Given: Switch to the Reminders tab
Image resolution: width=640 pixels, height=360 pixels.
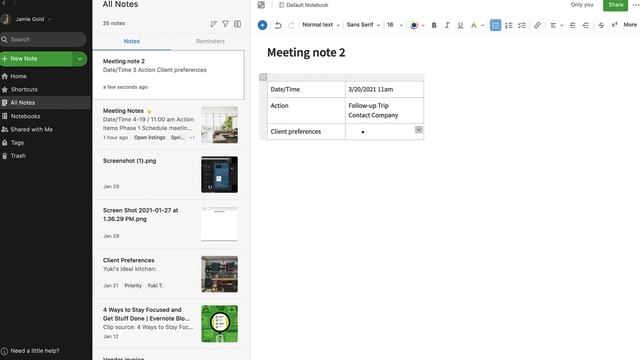Looking at the screenshot, I should [210, 41].
